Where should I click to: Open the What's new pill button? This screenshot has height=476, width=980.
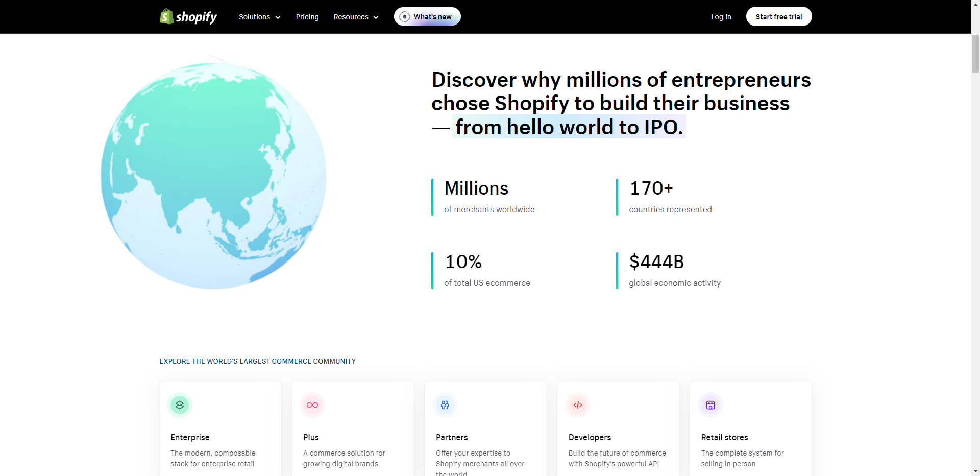pos(427,16)
